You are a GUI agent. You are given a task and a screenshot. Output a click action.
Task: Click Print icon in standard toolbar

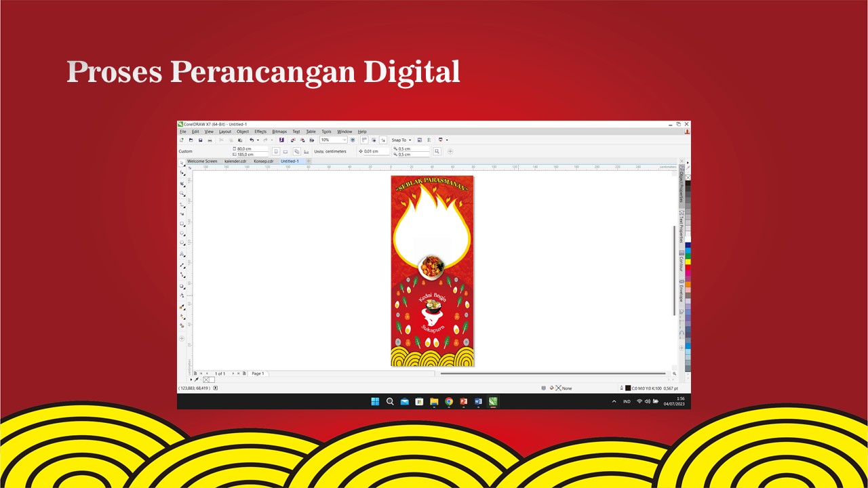tap(210, 140)
